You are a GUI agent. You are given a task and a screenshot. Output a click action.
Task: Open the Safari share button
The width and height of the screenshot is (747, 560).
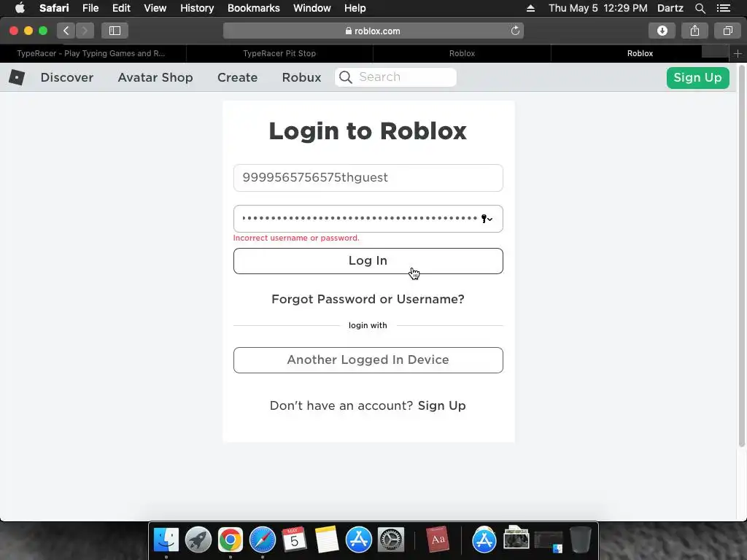[694, 31]
